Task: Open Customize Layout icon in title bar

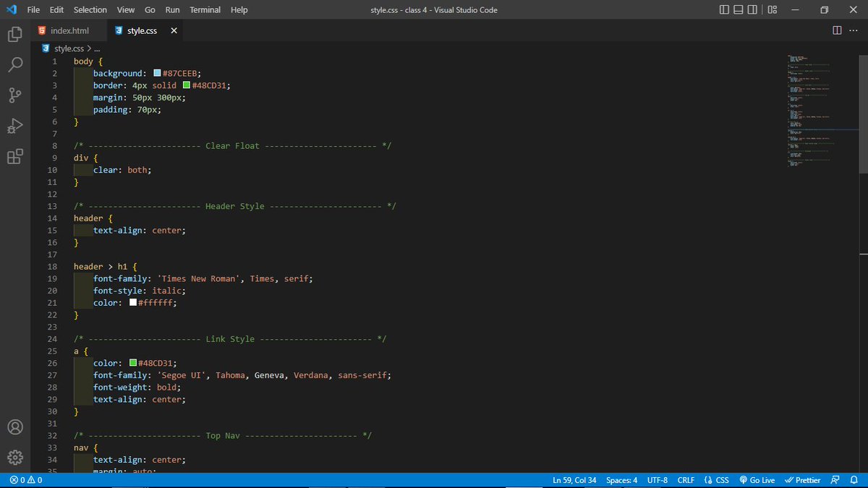Action: point(773,9)
